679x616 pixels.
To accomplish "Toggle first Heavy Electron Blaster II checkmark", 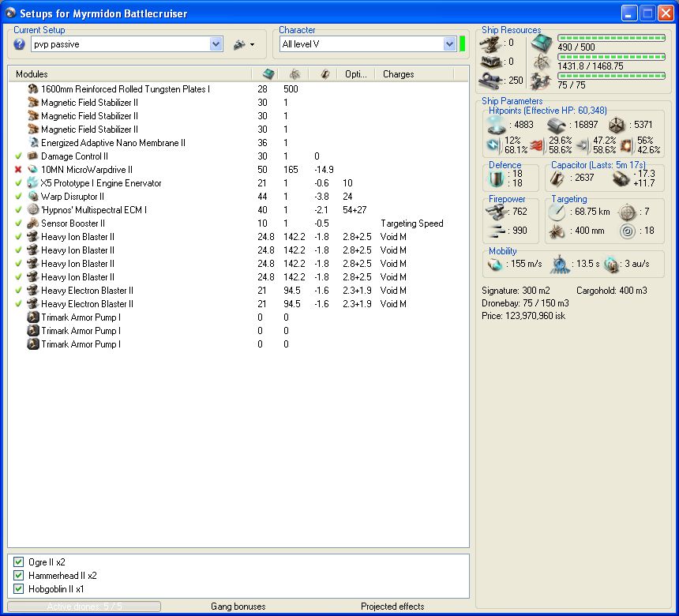I will tap(18, 291).
